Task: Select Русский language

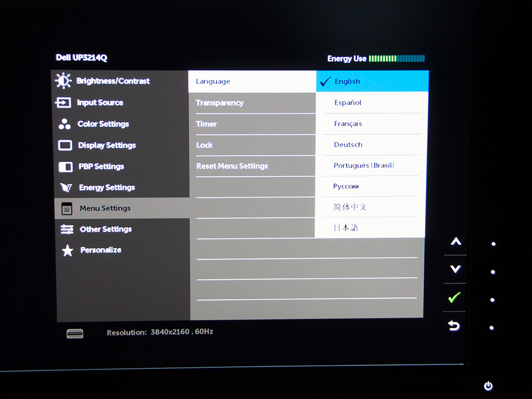Action: click(x=370, y=186)
